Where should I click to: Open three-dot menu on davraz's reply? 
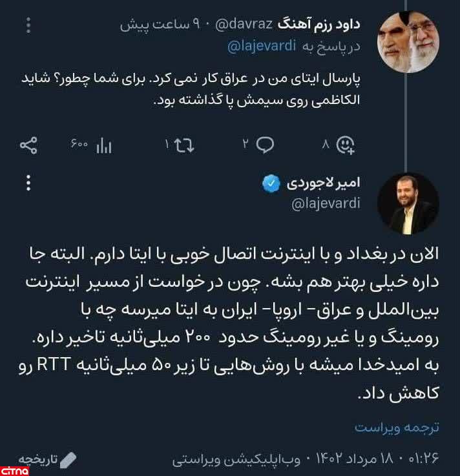point(29,26)
